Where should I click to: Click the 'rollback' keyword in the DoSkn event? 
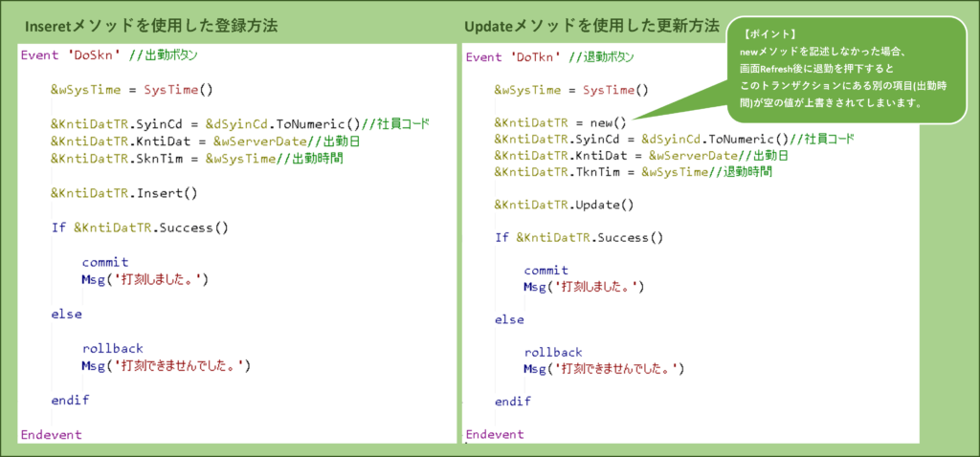click(113, 348)
